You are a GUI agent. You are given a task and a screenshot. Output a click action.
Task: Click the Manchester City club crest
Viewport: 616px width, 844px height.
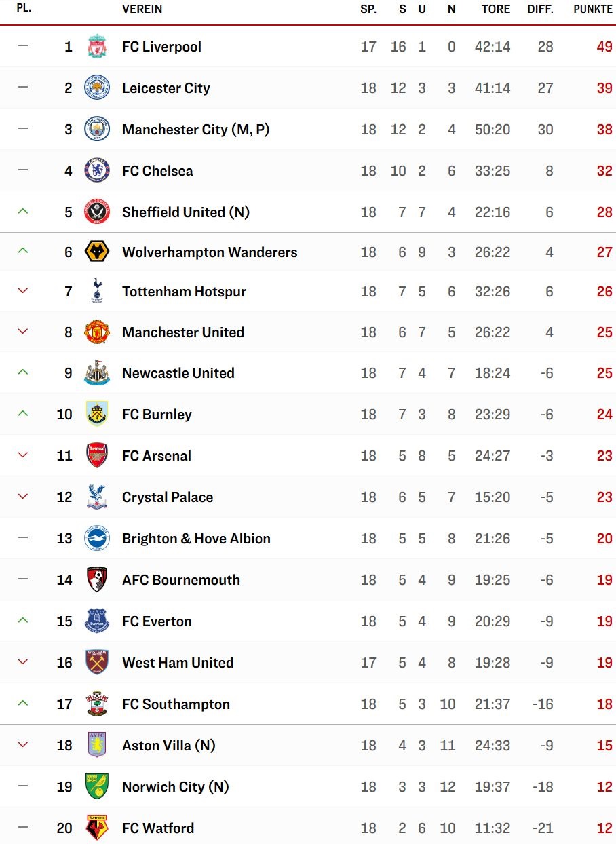(97, 129)
